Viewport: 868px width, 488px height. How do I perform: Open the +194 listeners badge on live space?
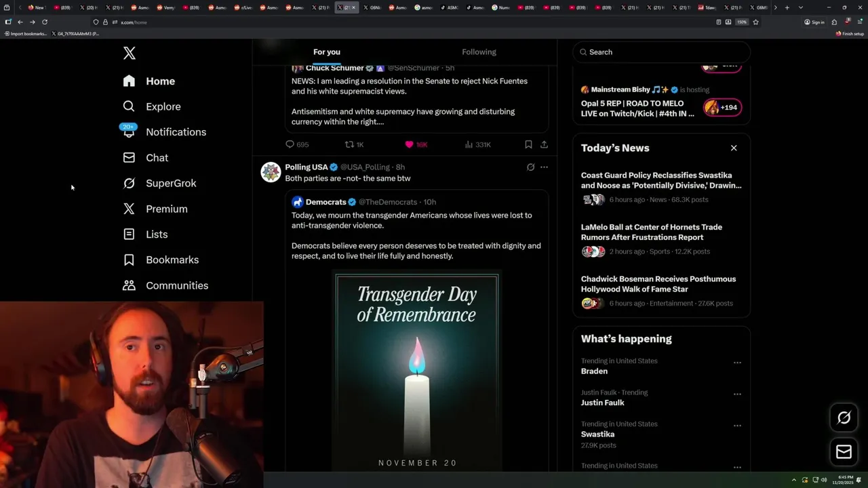pos(722,107)
